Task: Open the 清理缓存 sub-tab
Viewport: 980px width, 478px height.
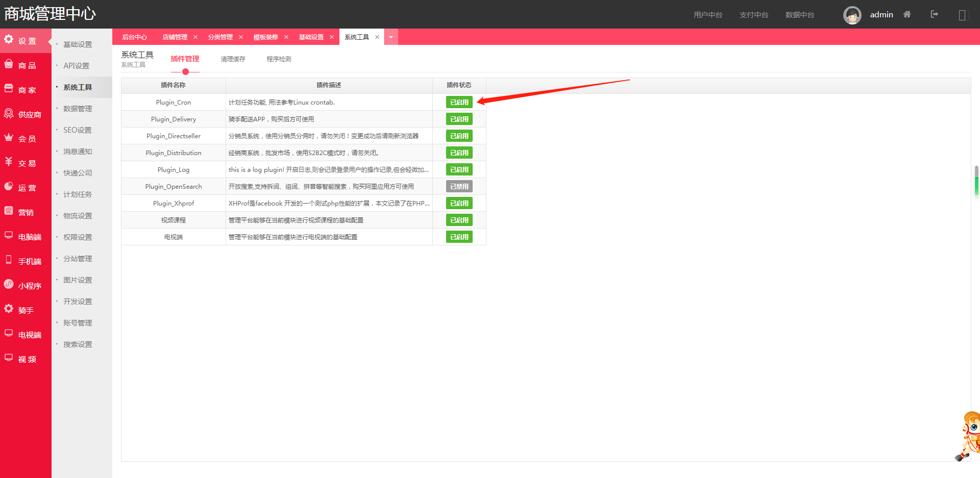Action: [233, 59]
